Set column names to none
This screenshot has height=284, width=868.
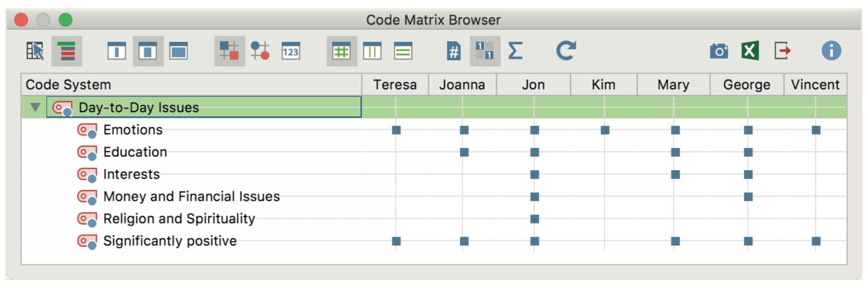[x=117, y=51]
